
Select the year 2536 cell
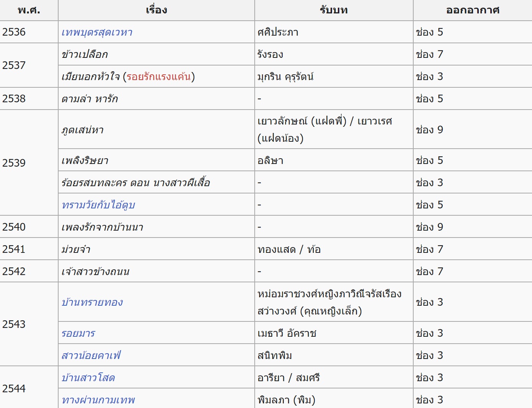tap(14, 32)
